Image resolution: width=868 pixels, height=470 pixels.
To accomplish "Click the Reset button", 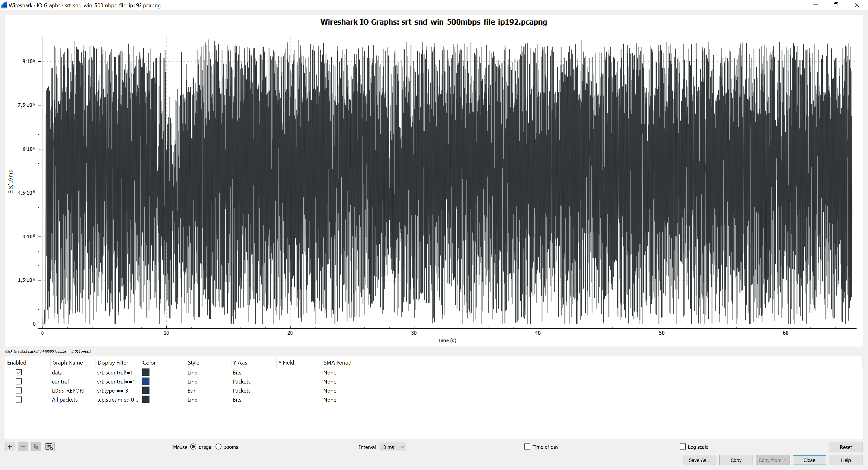I will point(845,447).
